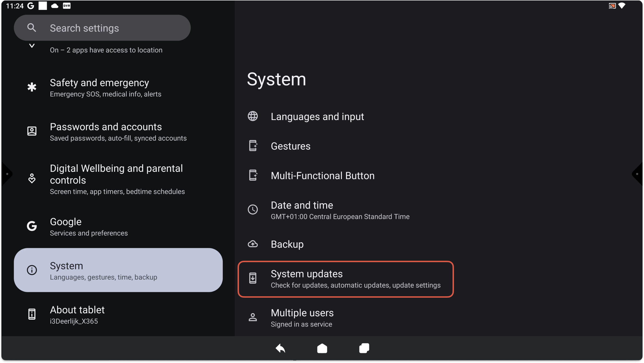644x363 pixels.
Task: Tap the System updates download icon
Action: point(253,278)
